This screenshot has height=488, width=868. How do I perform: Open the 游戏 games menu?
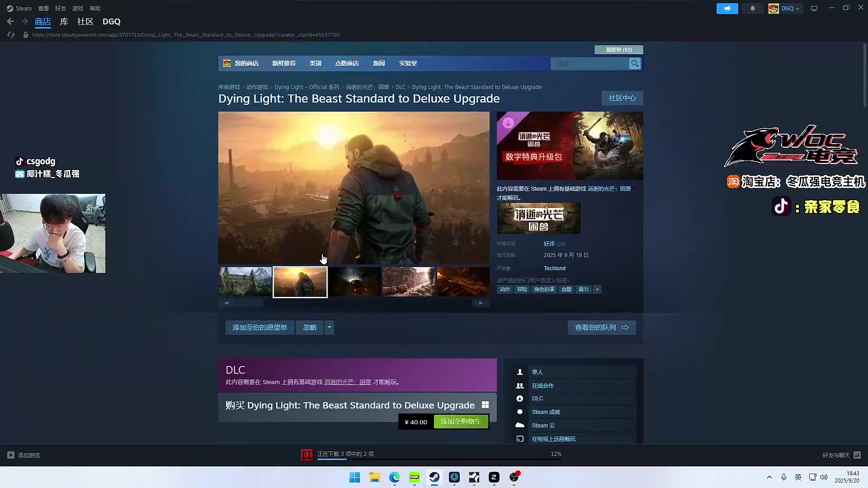78,9
